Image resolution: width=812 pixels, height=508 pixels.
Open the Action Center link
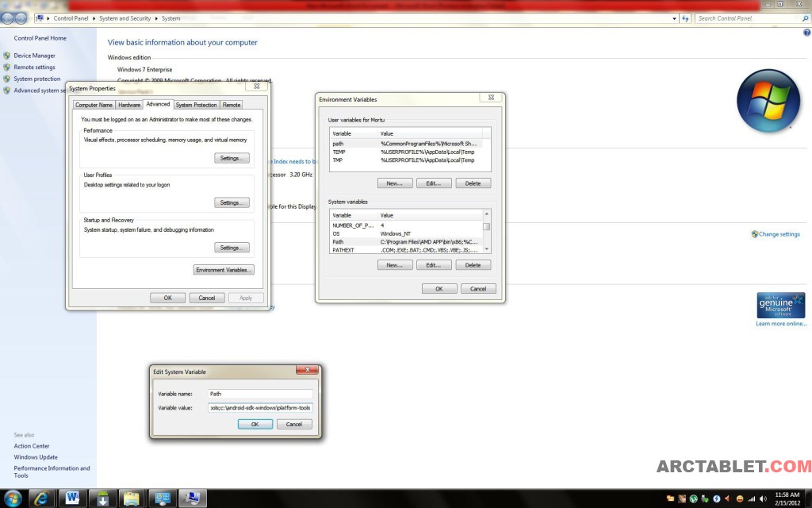coord(32,446)
